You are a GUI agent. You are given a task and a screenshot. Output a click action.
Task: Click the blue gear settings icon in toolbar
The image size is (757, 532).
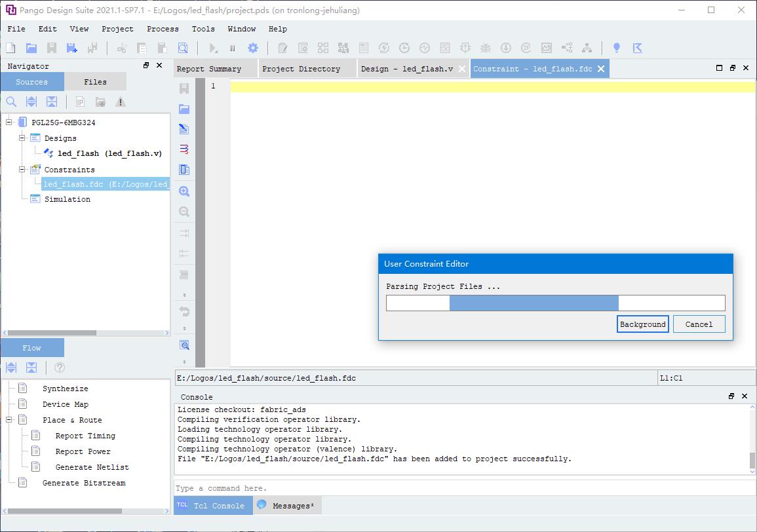252,48
